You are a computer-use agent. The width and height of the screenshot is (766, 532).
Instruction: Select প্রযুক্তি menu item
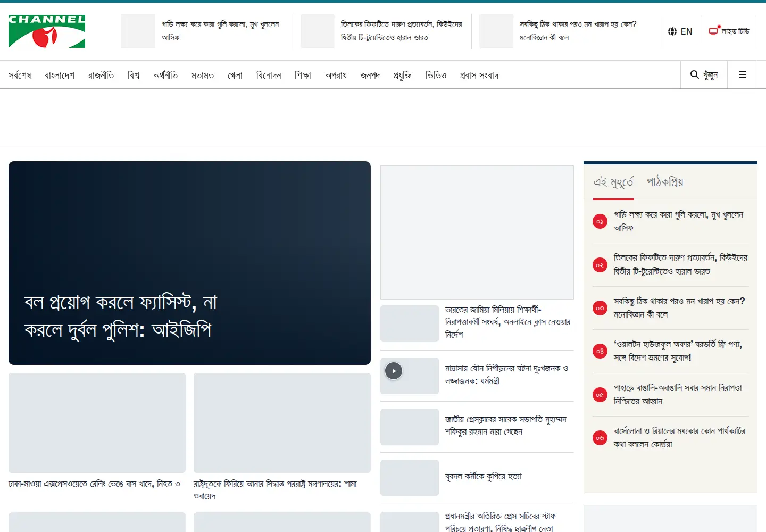pyautogui.click(x=403, y=76)
